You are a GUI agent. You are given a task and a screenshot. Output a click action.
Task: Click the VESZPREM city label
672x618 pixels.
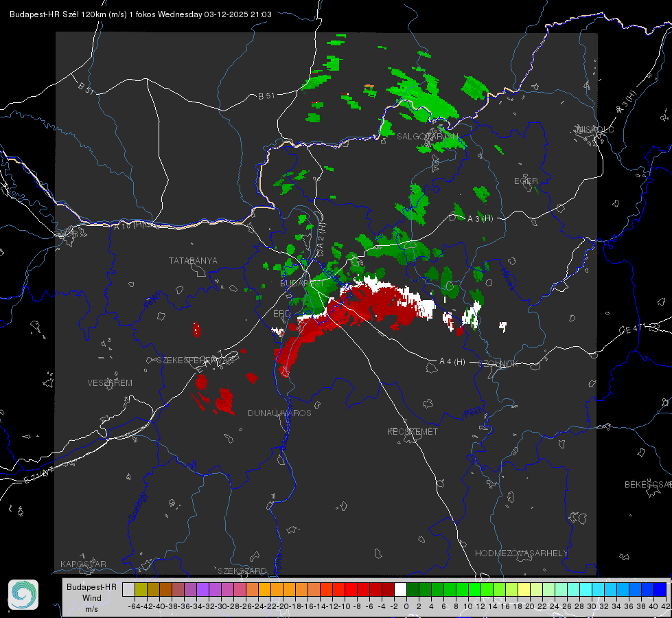click(x=110, y=382)
